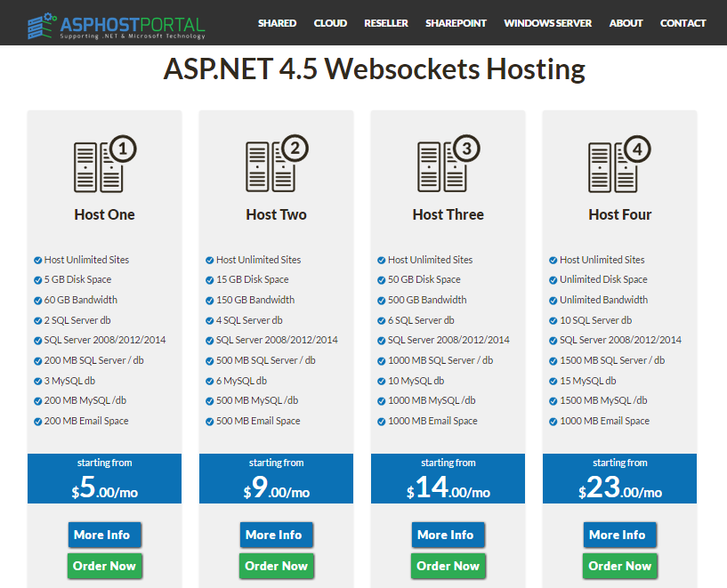Click Order Now for Host Two

point(277,566)
